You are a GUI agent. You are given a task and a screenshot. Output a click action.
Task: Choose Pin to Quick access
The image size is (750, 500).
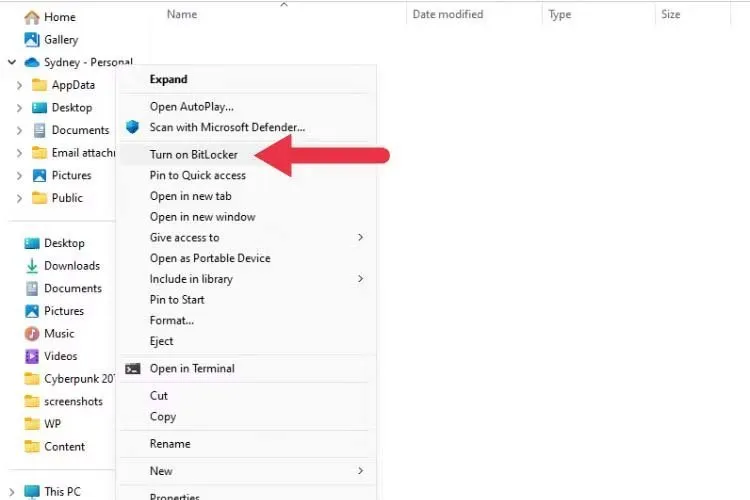point(197,175)
